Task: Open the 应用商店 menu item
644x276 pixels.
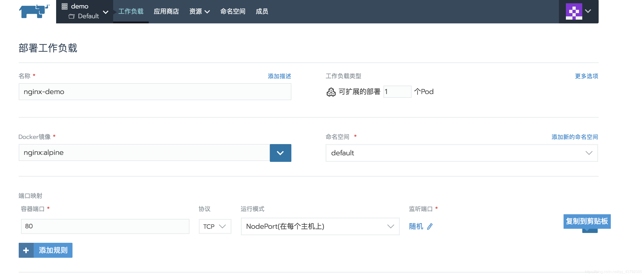Action: [166, 11]
